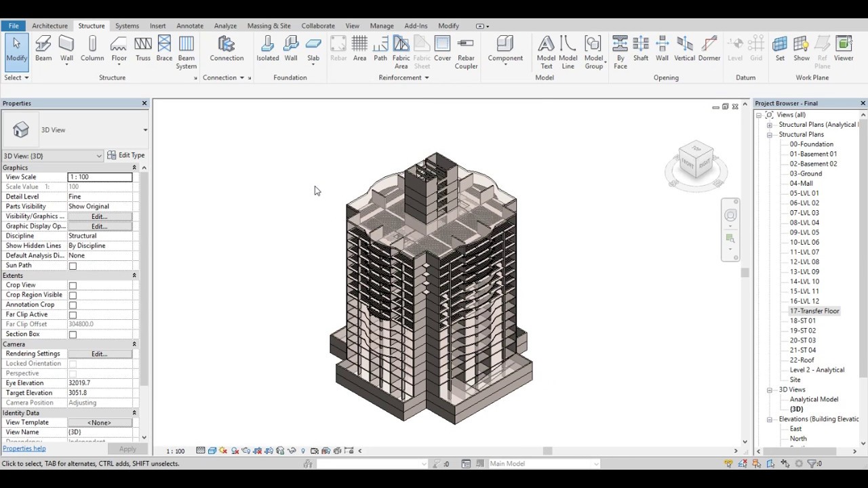
Task: Select the Area reinforcement tool
Action: pos(359,49)
